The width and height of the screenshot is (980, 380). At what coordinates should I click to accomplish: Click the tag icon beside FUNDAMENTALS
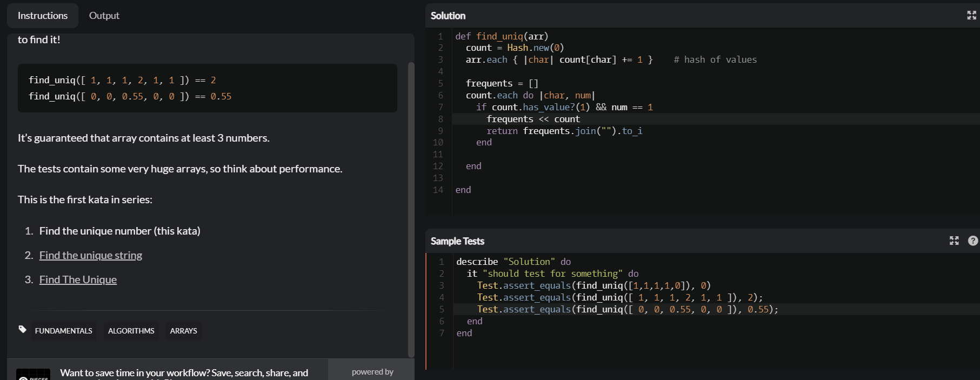tap(22, 329)
